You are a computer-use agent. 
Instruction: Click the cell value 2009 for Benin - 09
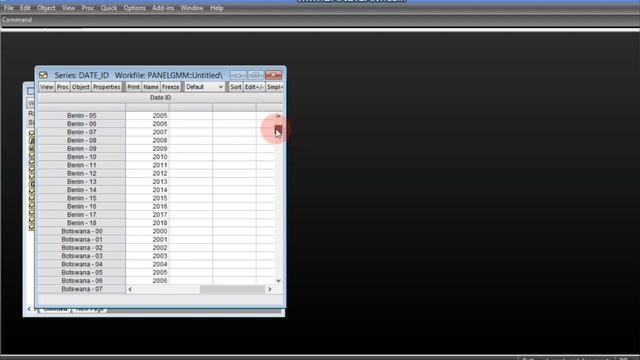coord(147,149)
